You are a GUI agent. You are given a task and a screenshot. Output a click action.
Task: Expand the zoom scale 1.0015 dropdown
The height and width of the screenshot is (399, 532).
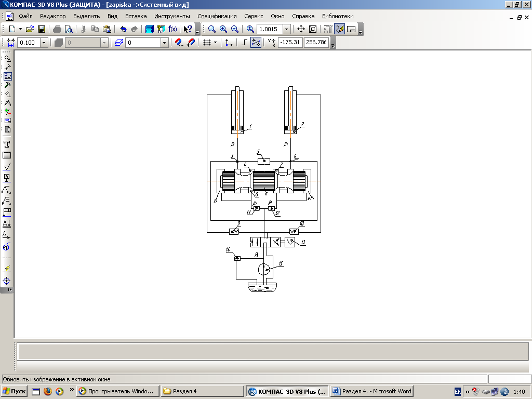point(287,29)
